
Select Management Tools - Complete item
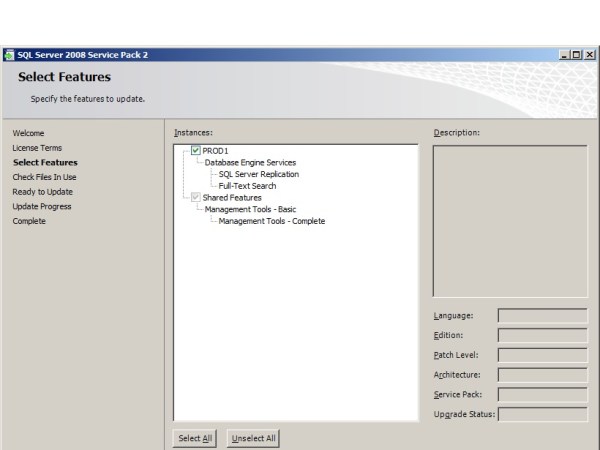(x=271, y=221)
